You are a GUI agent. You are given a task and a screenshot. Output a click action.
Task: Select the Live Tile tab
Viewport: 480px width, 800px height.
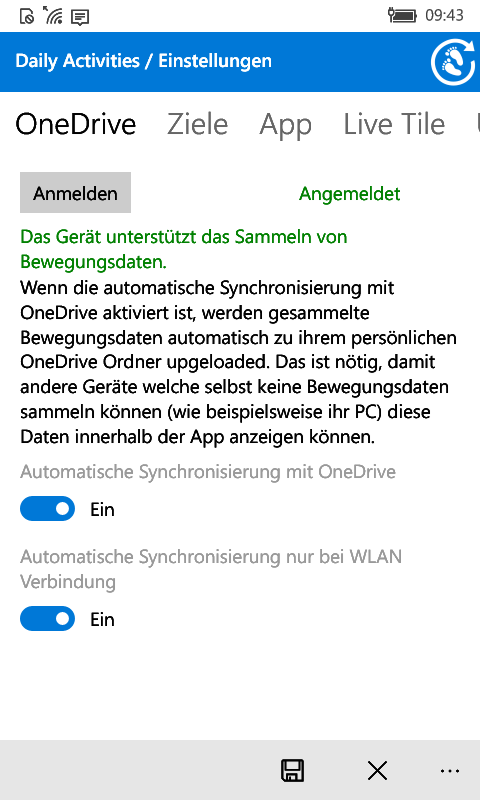[x=394, y=124]
